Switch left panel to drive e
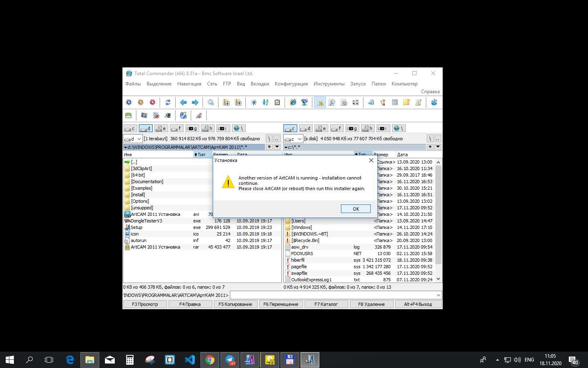The height and width of the screenshot is (368, 588). pos(161,128)
